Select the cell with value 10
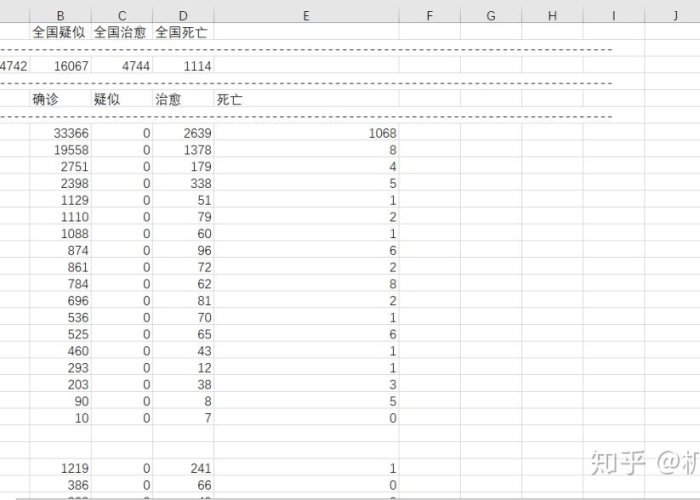 click(60, 417)
